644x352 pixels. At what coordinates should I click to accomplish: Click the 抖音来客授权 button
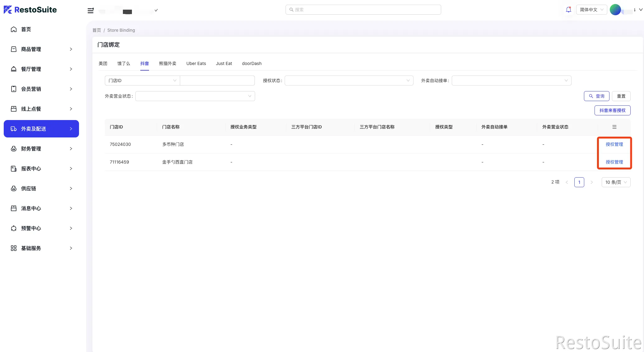pyautogui.click(x=612, y=110)
